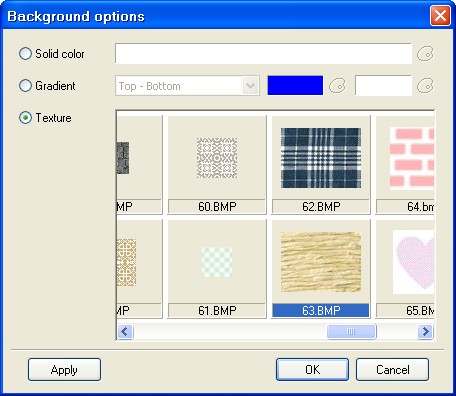The width and height of the screenshot is (456, 396).
Task: Open color picker icon beside white gradient swatch
Action: [425, 86]
